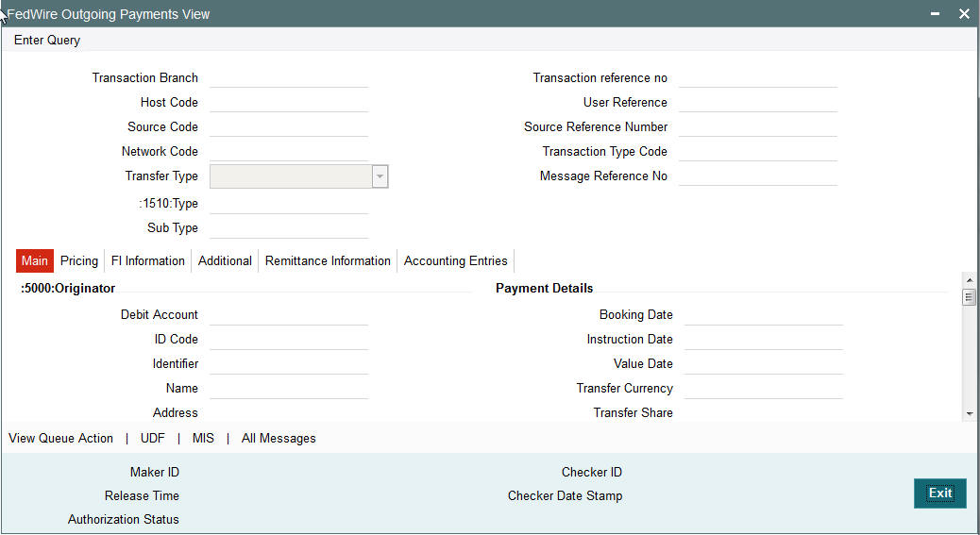980x535 pixels.
Task: Select the Additional tab
Action: pos(225,261)
